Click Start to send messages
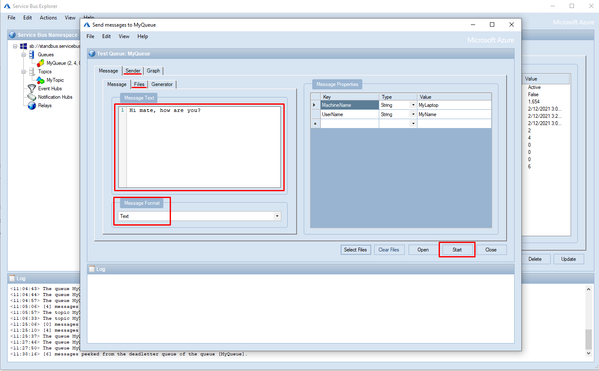This screenshot has width=599, height=371. (x=457, y=249)
